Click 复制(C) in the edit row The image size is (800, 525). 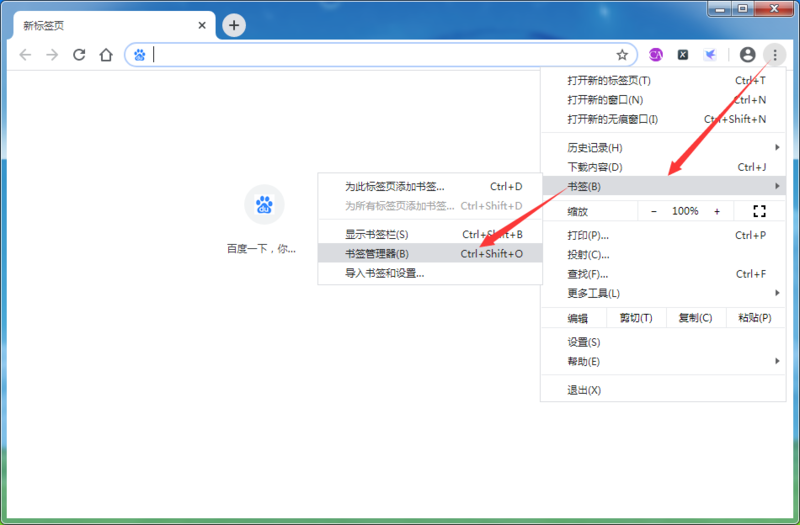click(x=695, y=318)
